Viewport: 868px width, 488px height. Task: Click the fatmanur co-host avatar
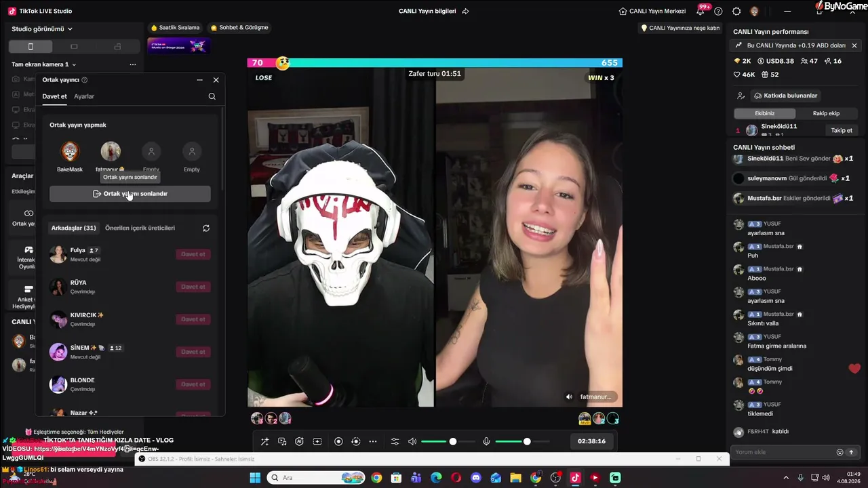[x=111, y=151]
